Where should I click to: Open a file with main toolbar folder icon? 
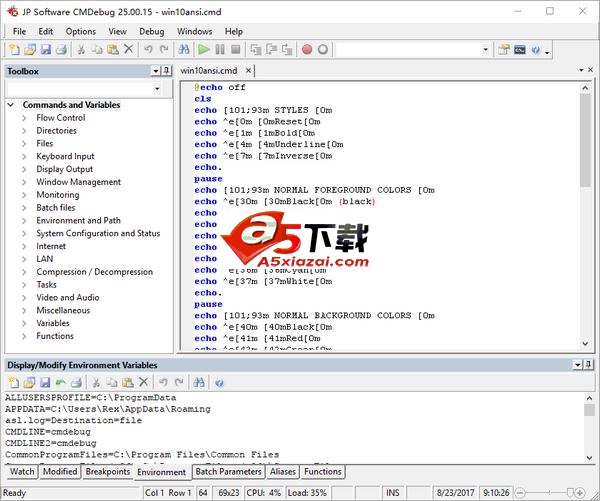(30, 49)
